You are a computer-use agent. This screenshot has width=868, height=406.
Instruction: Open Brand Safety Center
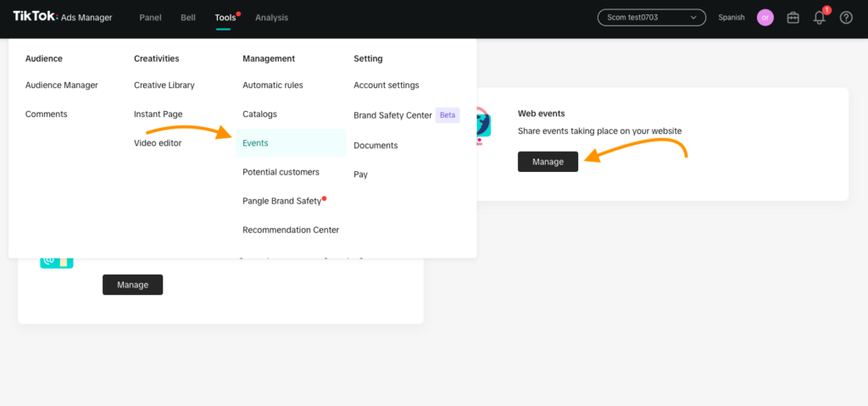(392, 115)
